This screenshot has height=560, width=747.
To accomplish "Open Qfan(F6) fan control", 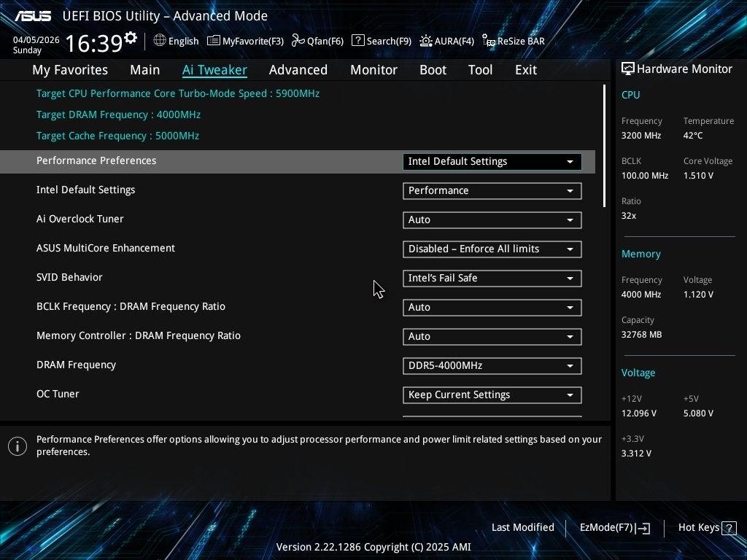I will (317, 41).
